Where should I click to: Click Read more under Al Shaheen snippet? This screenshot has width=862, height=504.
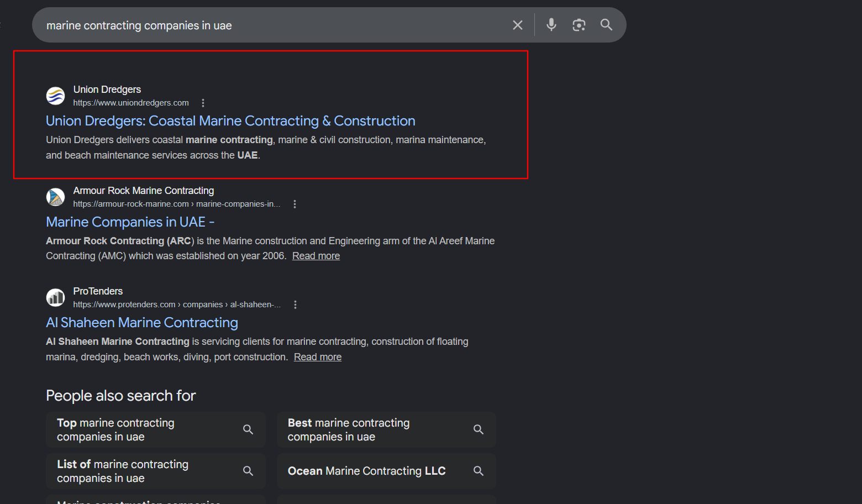tap(318, 357)
